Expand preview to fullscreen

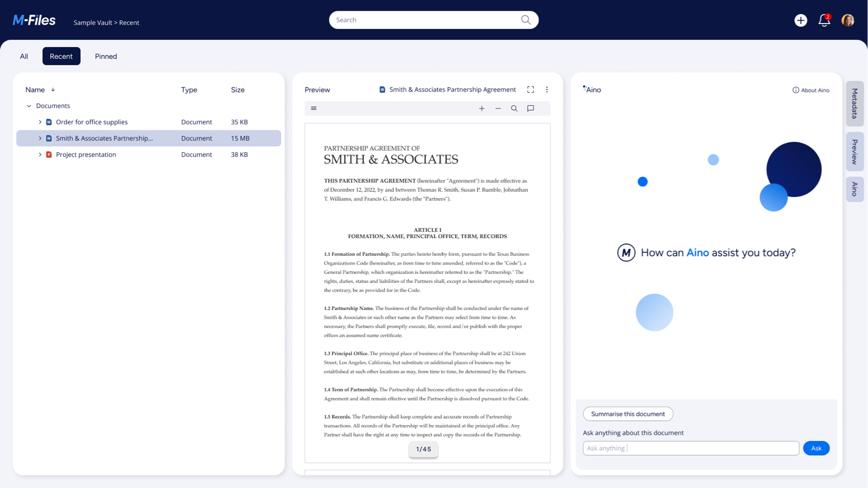pyautogui.click(x=530, y=90)
